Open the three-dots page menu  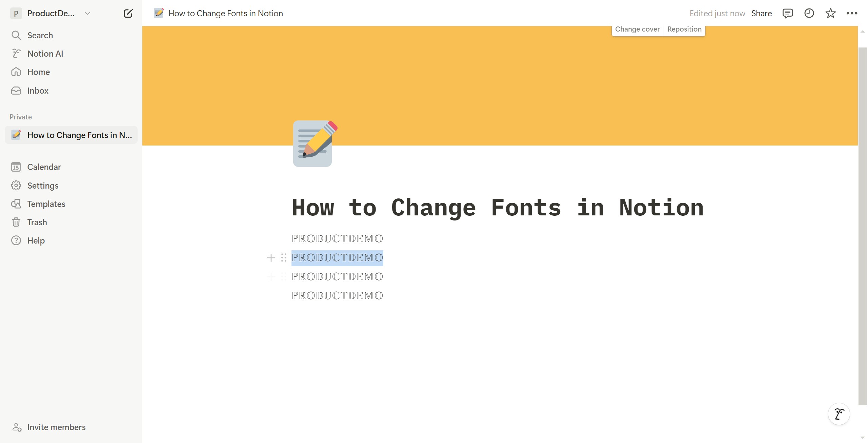pos(852,13)
